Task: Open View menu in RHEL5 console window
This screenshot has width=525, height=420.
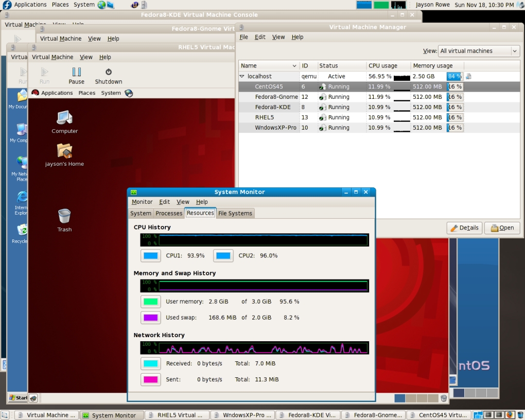Action: 86,57
